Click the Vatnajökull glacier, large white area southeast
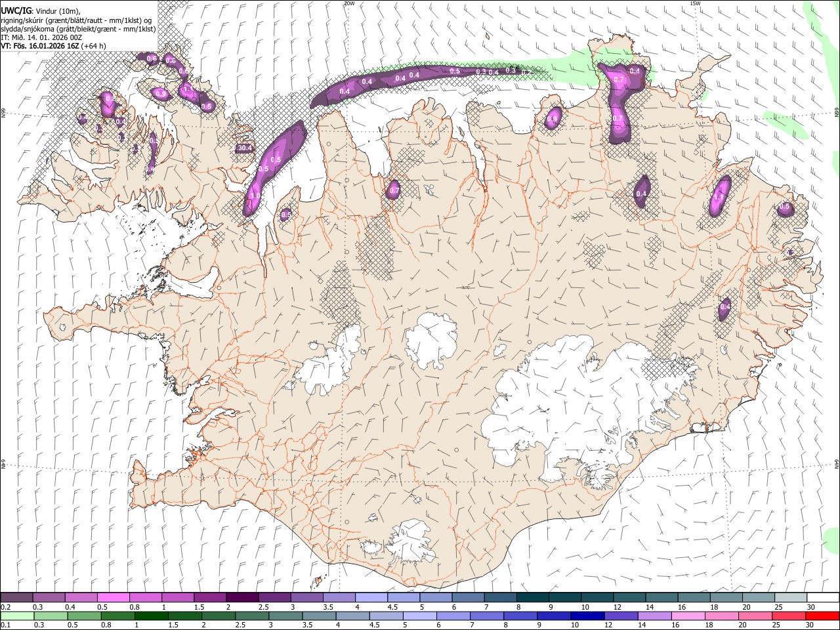 coord(577,407)
